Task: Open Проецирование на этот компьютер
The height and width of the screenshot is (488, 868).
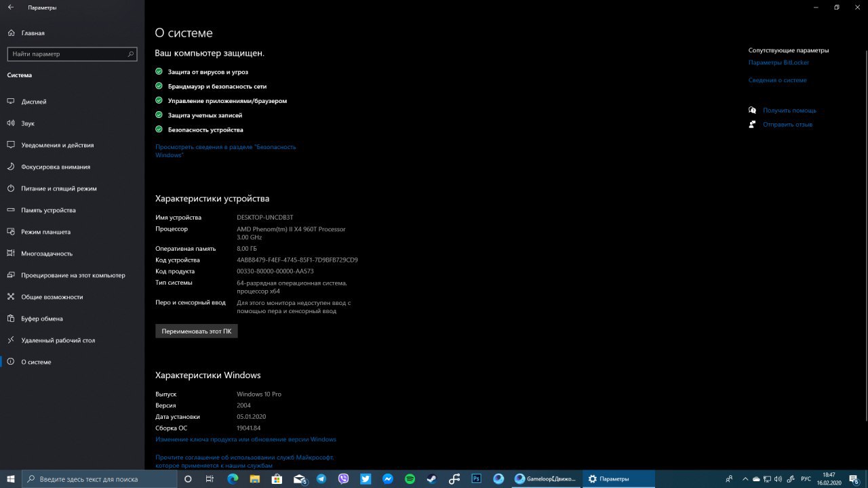Action: 72,275
